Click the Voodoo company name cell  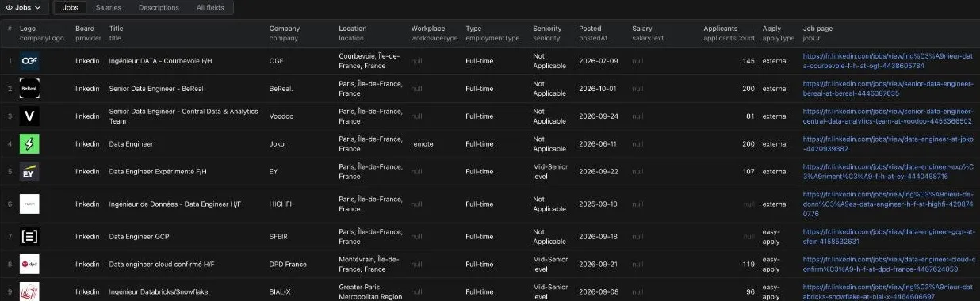point(281,116)
